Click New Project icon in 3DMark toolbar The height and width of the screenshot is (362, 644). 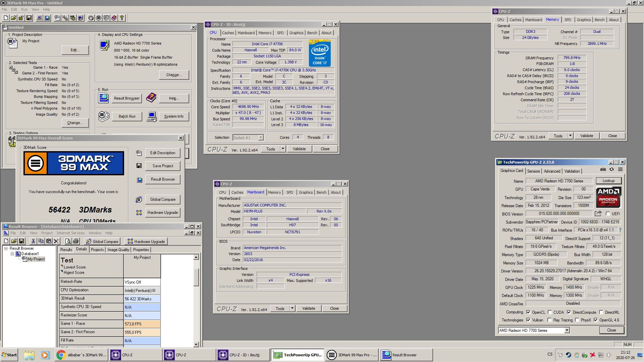click(6, 18)
